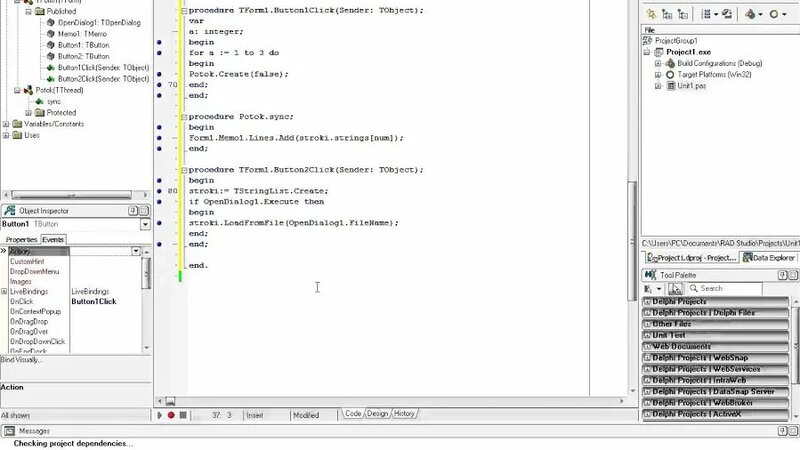This screenshot has width=800, height=450.
Task: Open Delphi Projects | DataSnap Server category
Action: click(x=715, y=391)
